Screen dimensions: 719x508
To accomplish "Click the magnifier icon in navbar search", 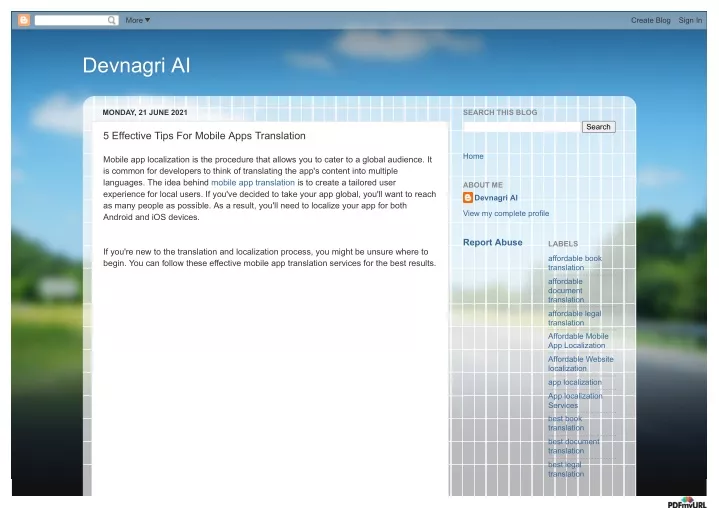I will [111, 20].
